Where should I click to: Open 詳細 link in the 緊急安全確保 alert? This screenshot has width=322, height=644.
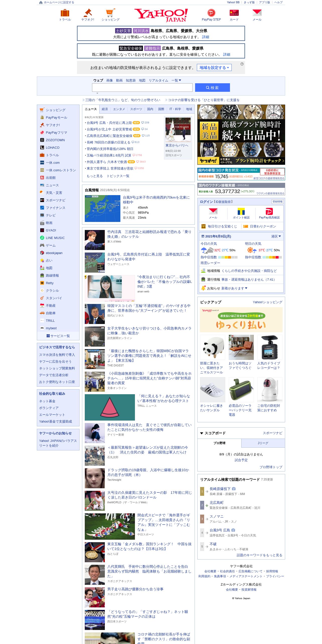pos(227,54)
